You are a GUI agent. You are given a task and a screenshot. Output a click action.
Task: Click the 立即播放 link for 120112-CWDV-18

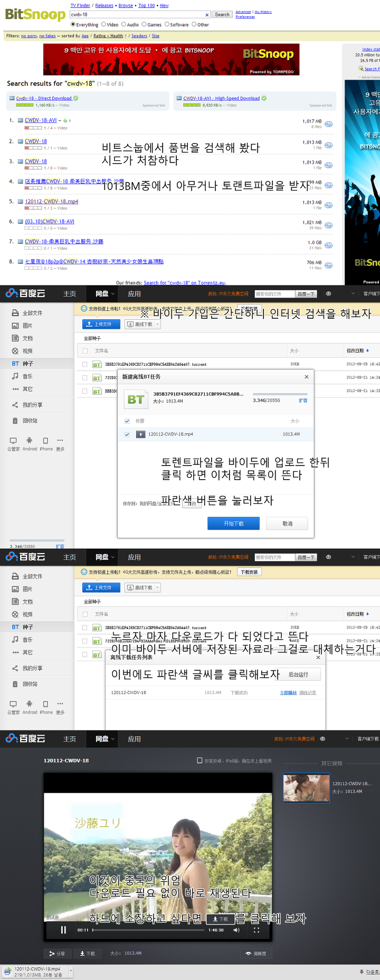[x=288, y=692]
